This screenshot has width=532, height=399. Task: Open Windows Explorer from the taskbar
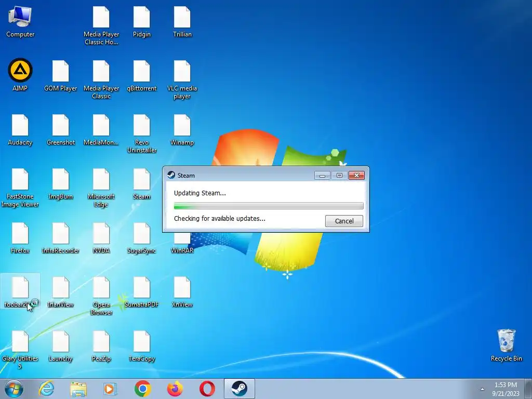click(78, 389)
